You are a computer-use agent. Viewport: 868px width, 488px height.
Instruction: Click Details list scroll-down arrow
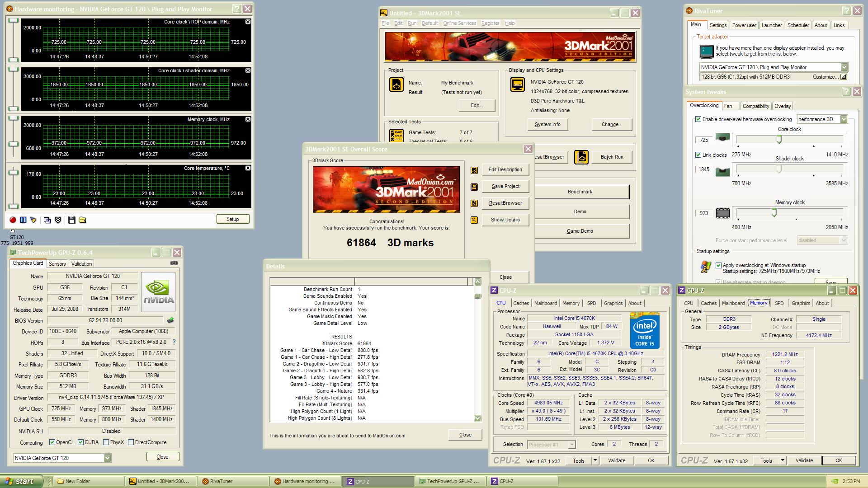[477, 418]
